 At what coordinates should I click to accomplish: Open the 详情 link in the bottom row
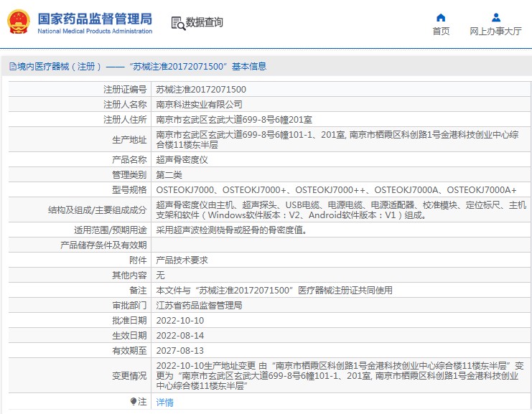click(x=165, y=403)
